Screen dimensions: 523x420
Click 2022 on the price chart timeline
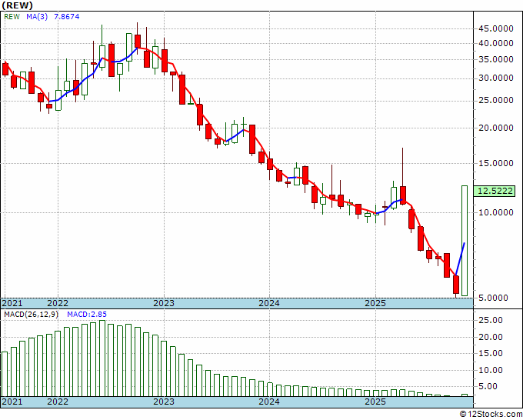point(58,303)
